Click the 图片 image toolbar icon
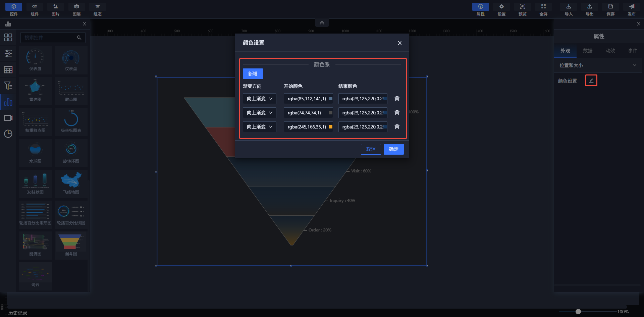Image resolution: width=644 pixels, height=317 pixels. pyautogui.click(x=56, y=9)
